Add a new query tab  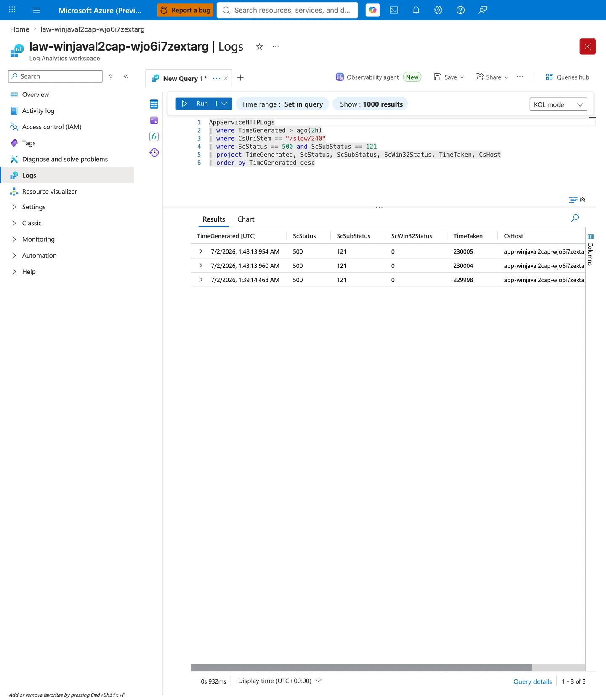click(241, 77)
